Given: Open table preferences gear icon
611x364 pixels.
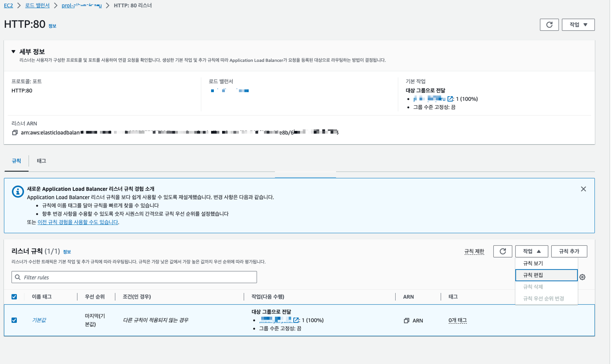Looking at the screenshot, I should point(582,277).
